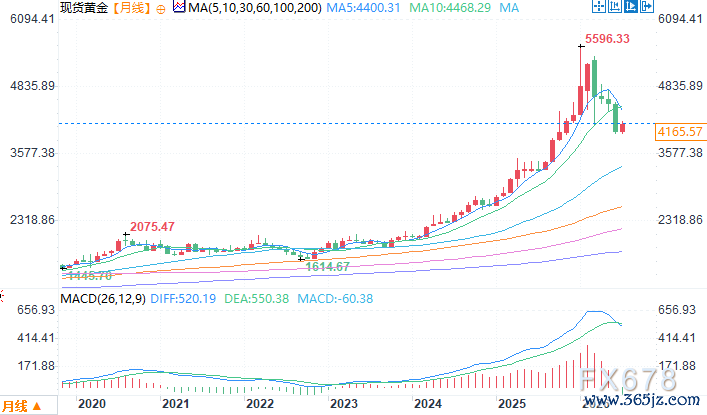
Task: Click the shrink chart axis icon
Action: tap(615, 6)
